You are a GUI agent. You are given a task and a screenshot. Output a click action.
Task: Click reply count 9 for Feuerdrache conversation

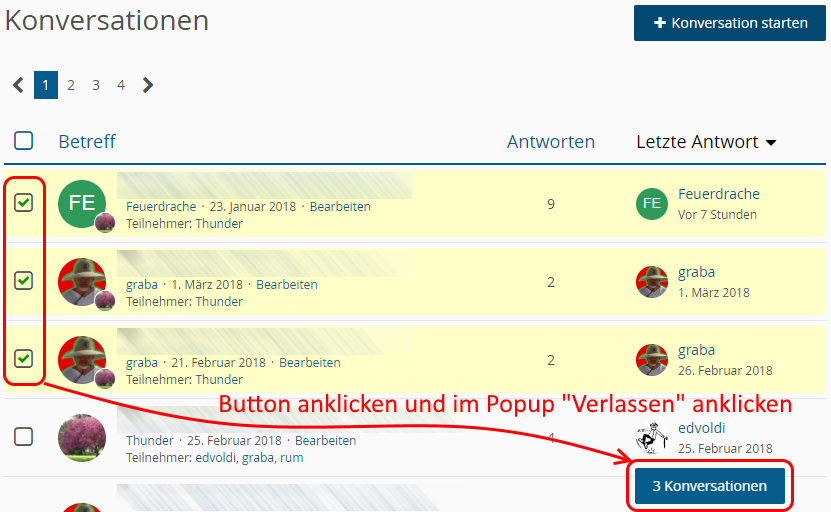pos(551,204)
